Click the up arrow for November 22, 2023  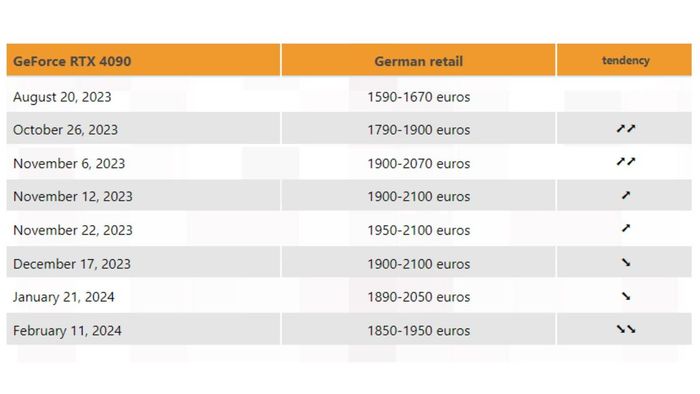point(626,228)
